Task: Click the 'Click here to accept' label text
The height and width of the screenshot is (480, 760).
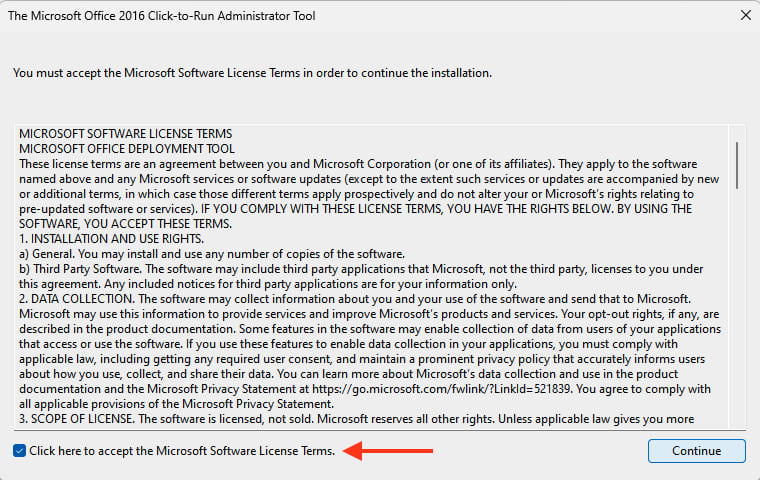Action: coord(182,451)
